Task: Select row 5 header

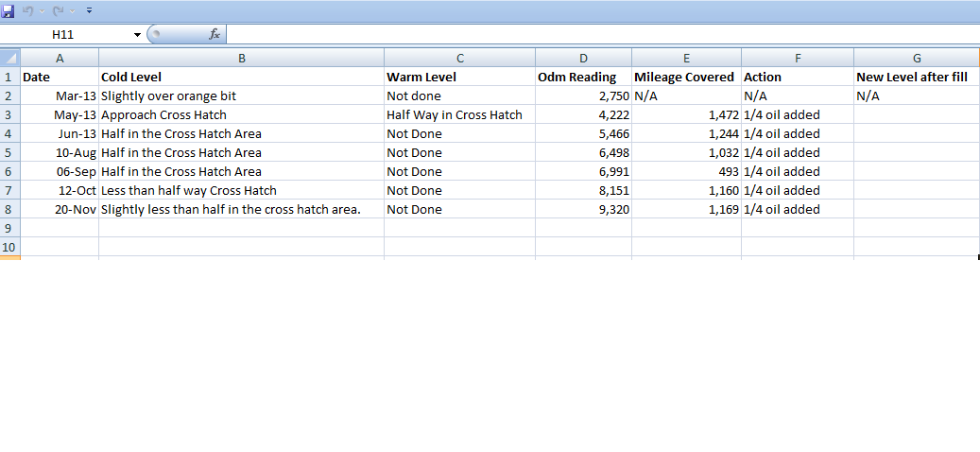Action: pyautogui.click(x=10, y=152)
